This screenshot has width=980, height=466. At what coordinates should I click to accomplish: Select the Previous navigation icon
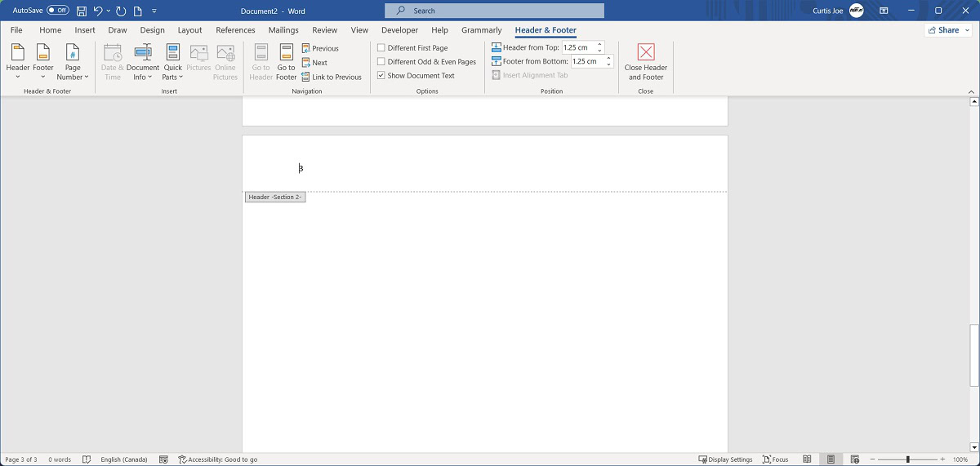click(305, 48)
